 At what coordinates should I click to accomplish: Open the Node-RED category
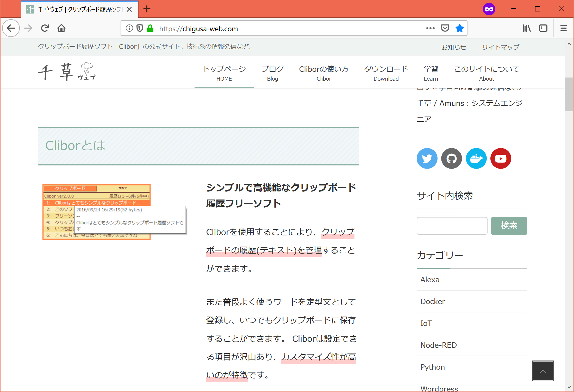472,345
